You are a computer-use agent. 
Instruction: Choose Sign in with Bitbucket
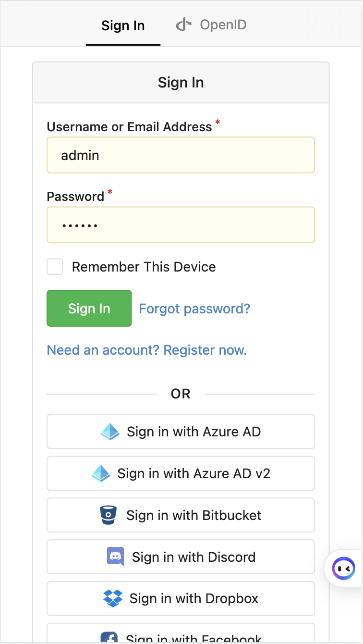tap(181, 515)
